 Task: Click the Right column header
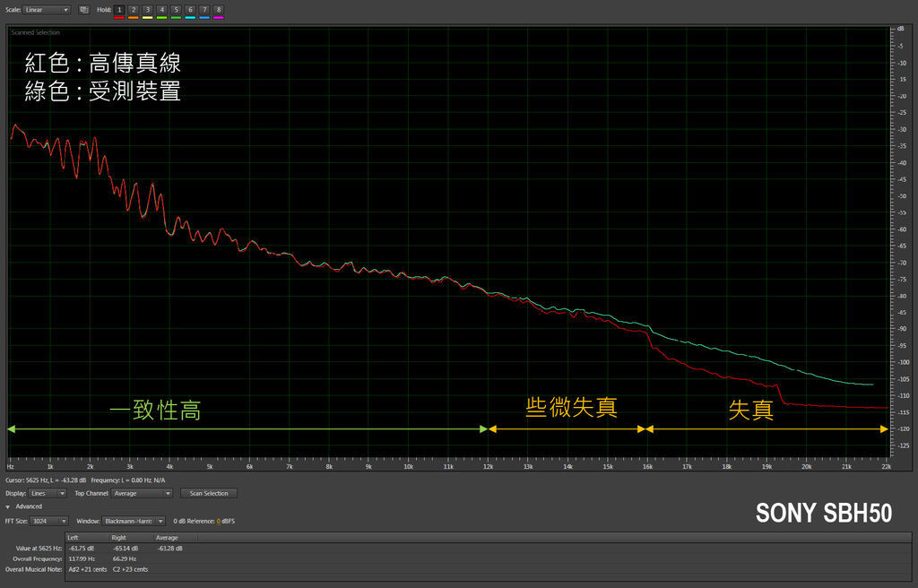click(118, 537)
